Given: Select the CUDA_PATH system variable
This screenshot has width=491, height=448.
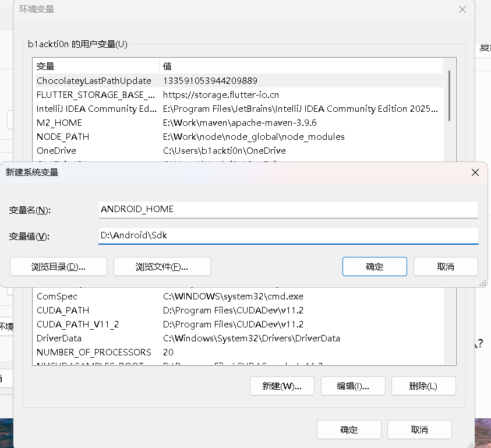Looking at the screenshot, I should pos(239,311).
